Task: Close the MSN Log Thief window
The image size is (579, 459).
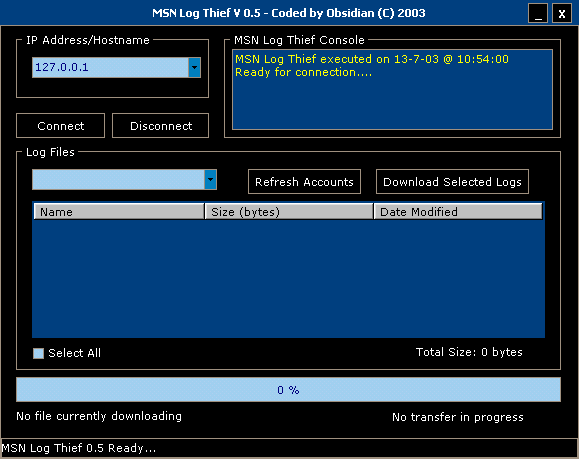Action: point(562,13)
